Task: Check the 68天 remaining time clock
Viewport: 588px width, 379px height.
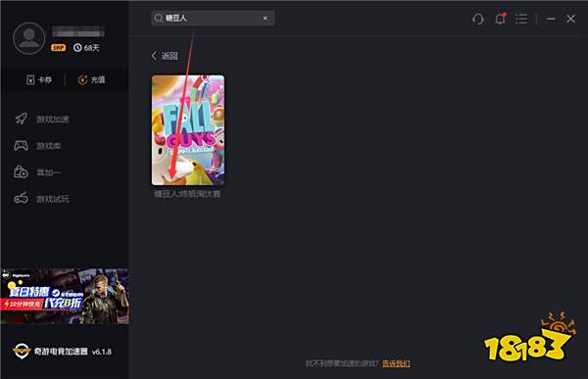Action: (x=86, y=48)
